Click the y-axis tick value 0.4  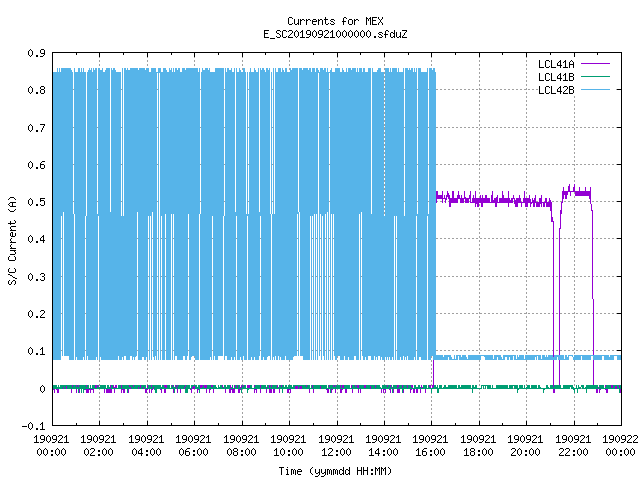[x=36, y=239]
